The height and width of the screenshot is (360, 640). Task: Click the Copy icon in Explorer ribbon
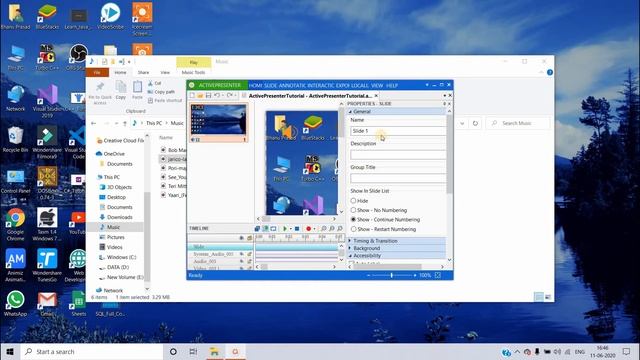(121, 87)
